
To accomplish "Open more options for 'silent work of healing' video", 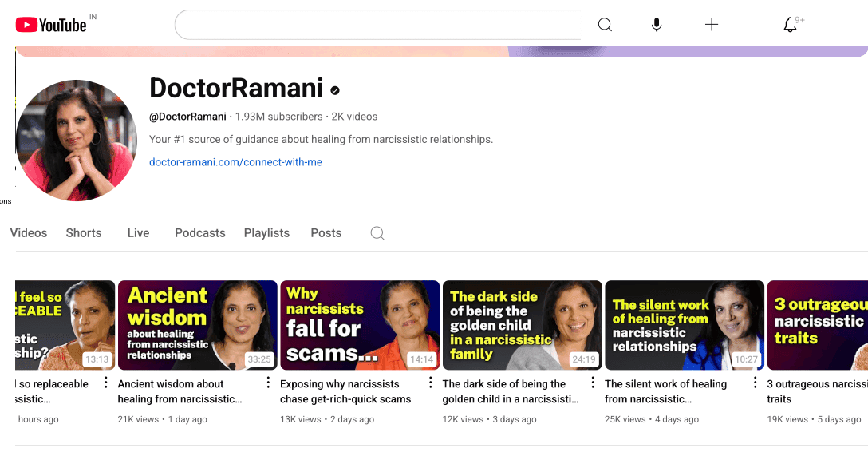I will 755,383.
